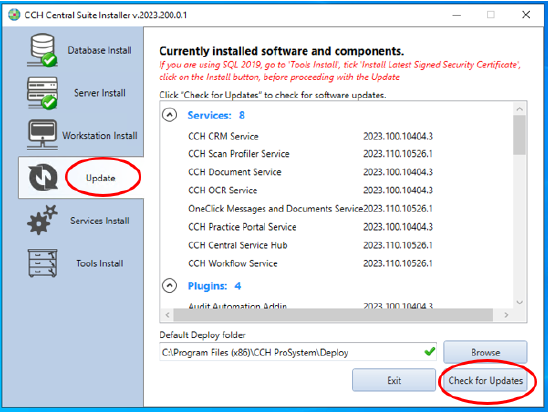This screenshot has width=550, height=412.
Task: Click the Exit button
Action: pyautogui.click(x=394, y=380)
